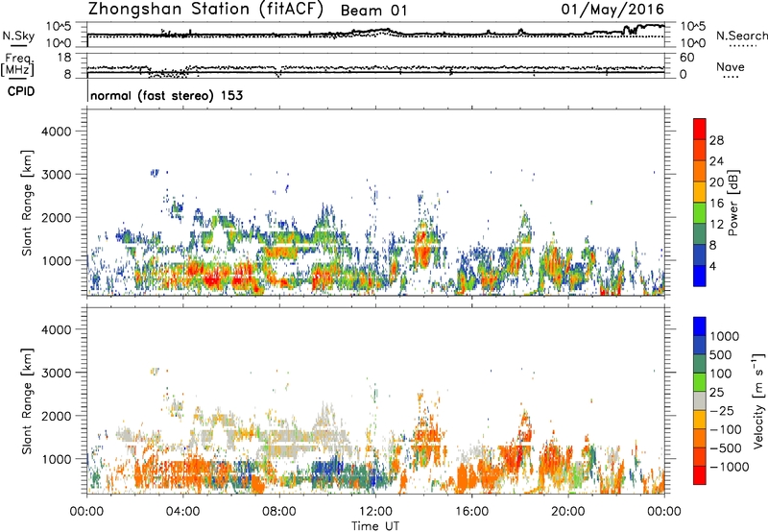This screenshot has height=532, width=768.
Task: Click the '08:00' time axis label
Action: pyautogui.click(x=279, y=512)
